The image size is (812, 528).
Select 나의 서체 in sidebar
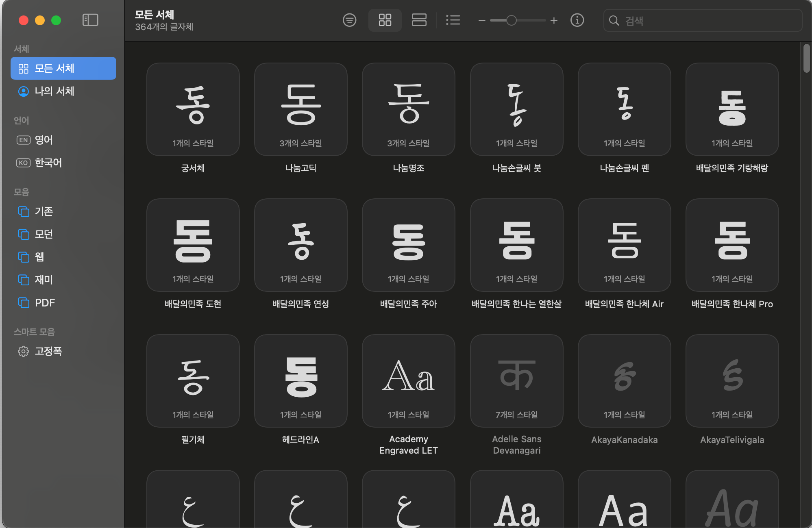[54, 91]
